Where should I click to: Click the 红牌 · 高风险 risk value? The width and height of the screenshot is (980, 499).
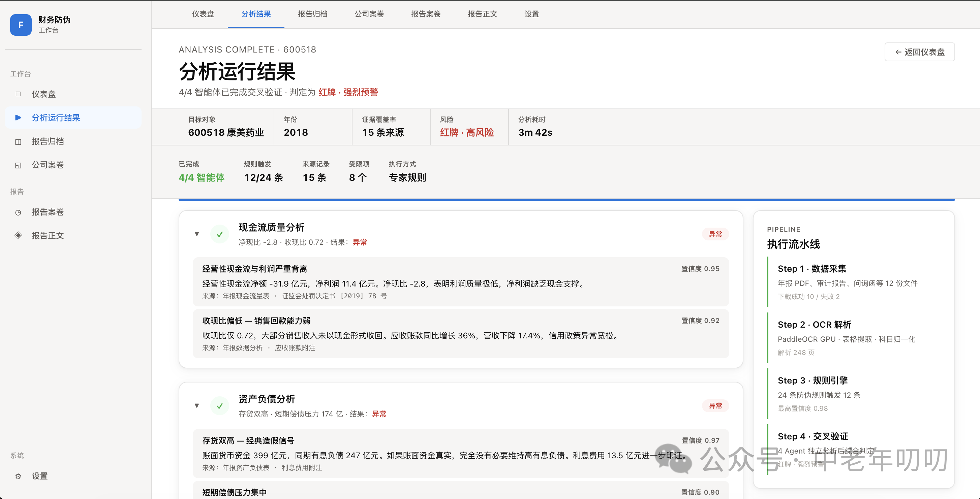tap(467, 132)
